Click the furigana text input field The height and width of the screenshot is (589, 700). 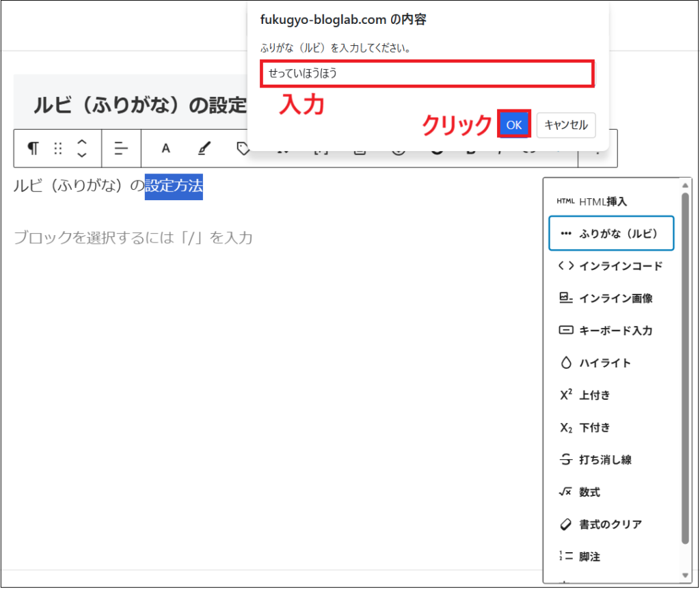427,73
